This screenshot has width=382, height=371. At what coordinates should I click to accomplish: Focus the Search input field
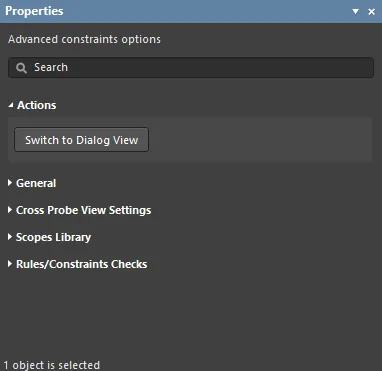tap(191, 67)
